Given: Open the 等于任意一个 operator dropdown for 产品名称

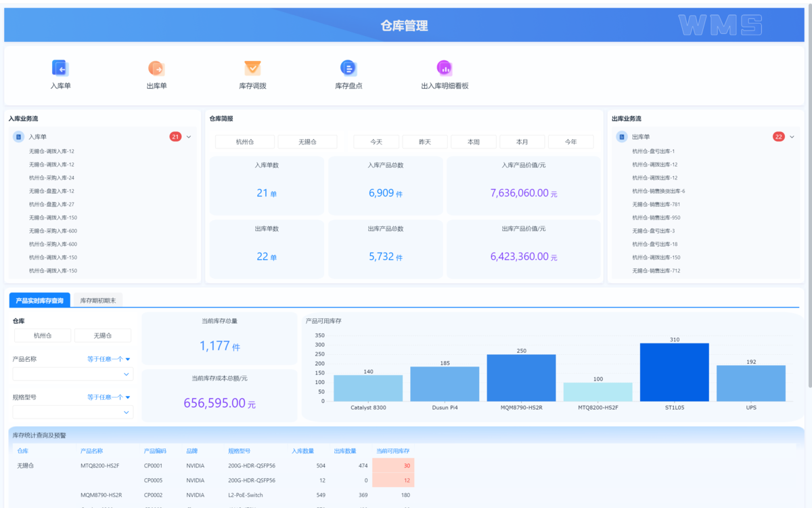Looking at the screenshot, I should pos(108,359).
